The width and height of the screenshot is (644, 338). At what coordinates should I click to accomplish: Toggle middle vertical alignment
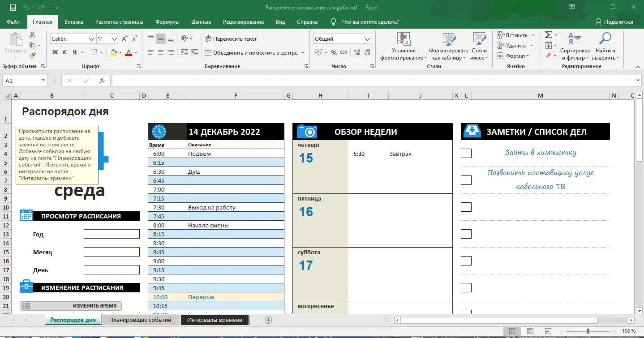coord(161,39)
